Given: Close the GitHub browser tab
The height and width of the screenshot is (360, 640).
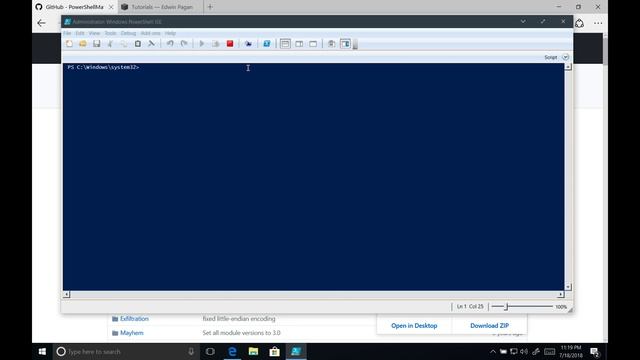Looking at the screenshot, I should 111,7.
